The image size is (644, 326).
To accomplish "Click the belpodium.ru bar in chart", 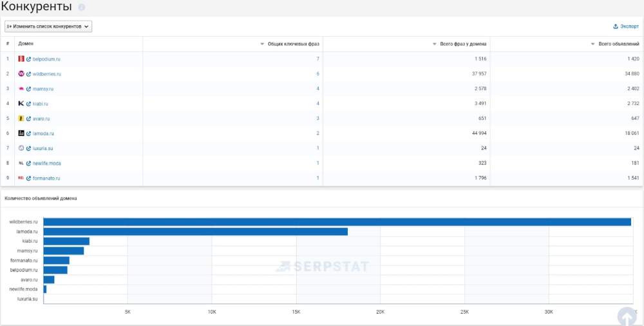I will click(55, 270).
